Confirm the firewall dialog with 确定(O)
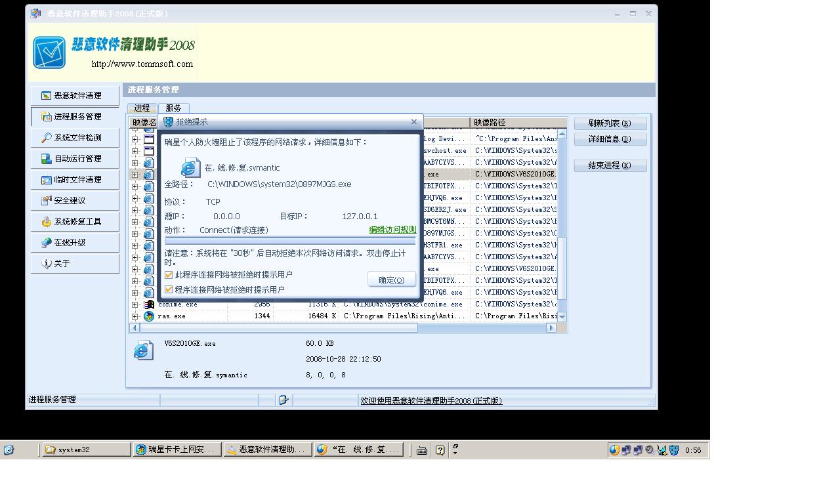The width and height of the screenshot is (840, 504). (391, 280)
